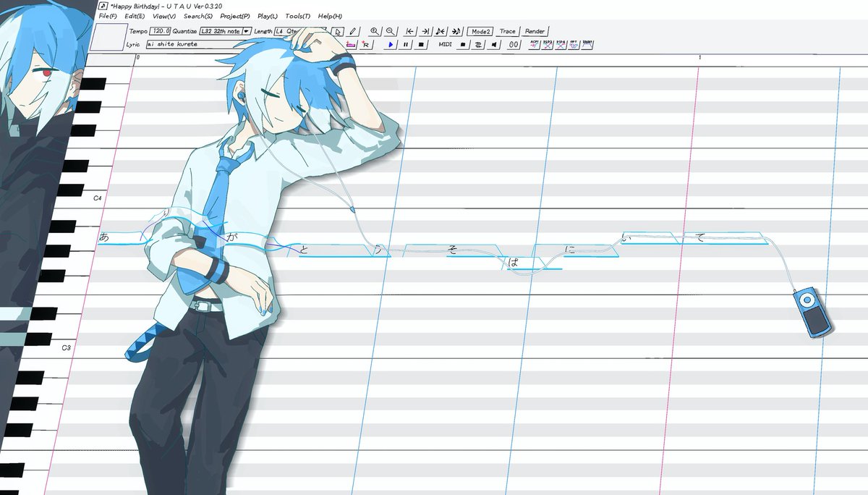Click the Trace button

click(507, 31)
